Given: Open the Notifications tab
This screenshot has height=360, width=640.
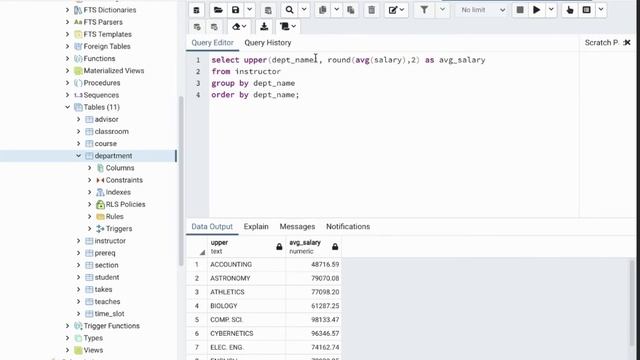Looking at the screenshot, I should coord(348,227).
